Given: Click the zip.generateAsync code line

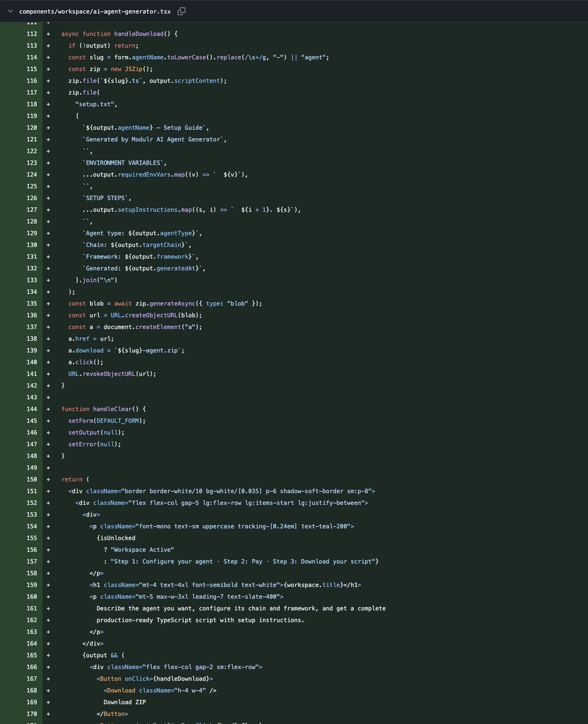Looking at the screenshot, I should pyautogui.click(x=165, y=303).
